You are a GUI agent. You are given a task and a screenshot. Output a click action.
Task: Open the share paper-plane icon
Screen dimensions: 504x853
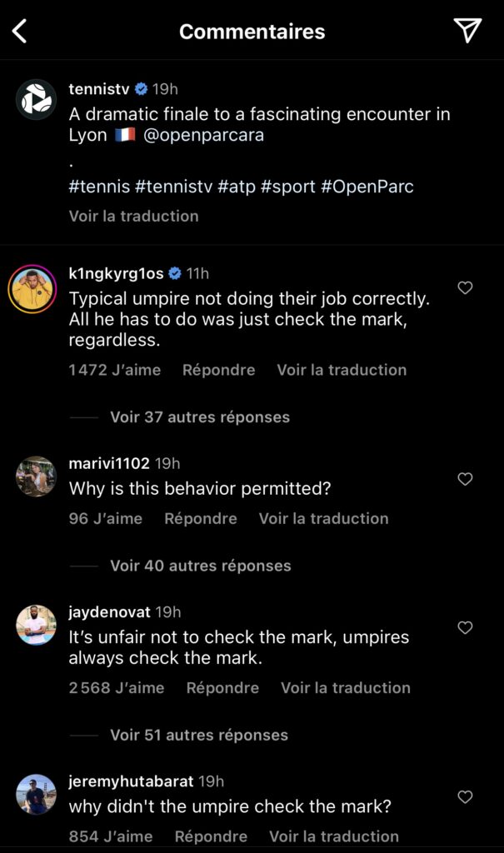(x=468, y=31)
